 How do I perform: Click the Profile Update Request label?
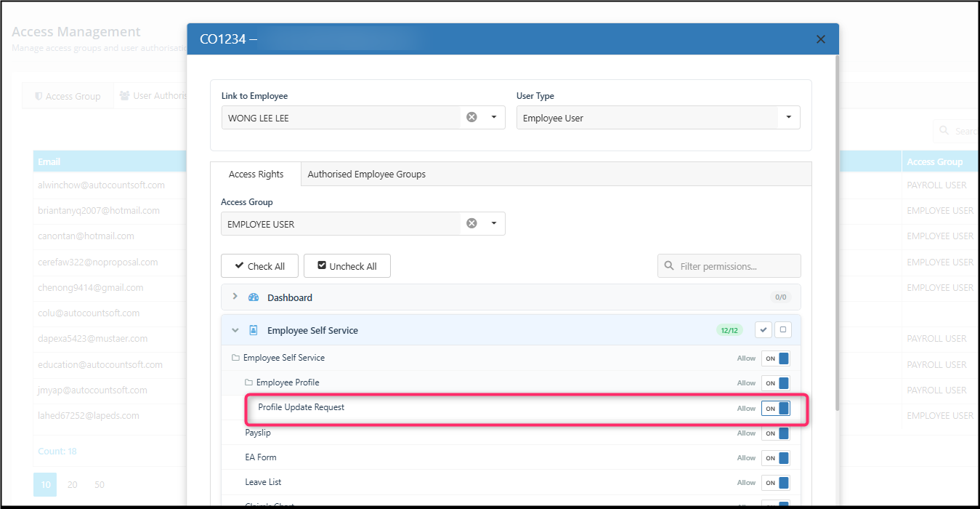pos(301,407)
